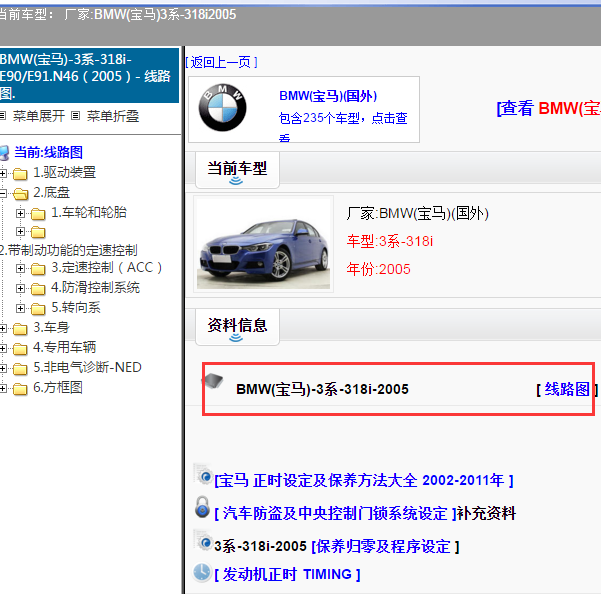Click 菜单折叠 to collapse all menus
The image size is (601, 594).
click(112, 116)
